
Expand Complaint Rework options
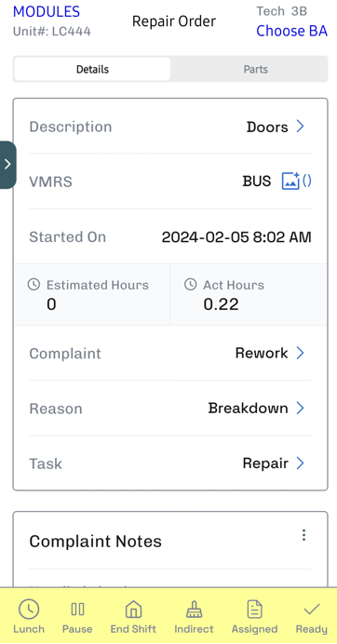(x=301, y=353)
